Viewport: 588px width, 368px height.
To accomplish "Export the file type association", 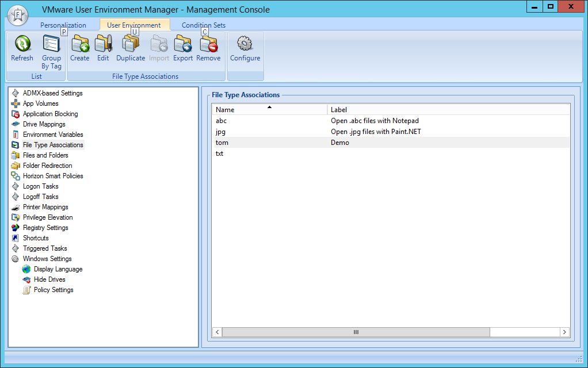I will point(183,44).
